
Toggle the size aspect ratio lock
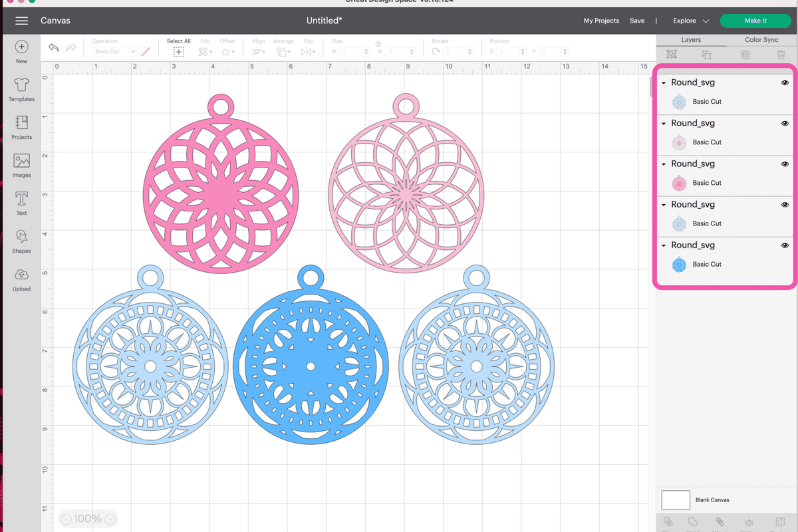pos(378,44)
